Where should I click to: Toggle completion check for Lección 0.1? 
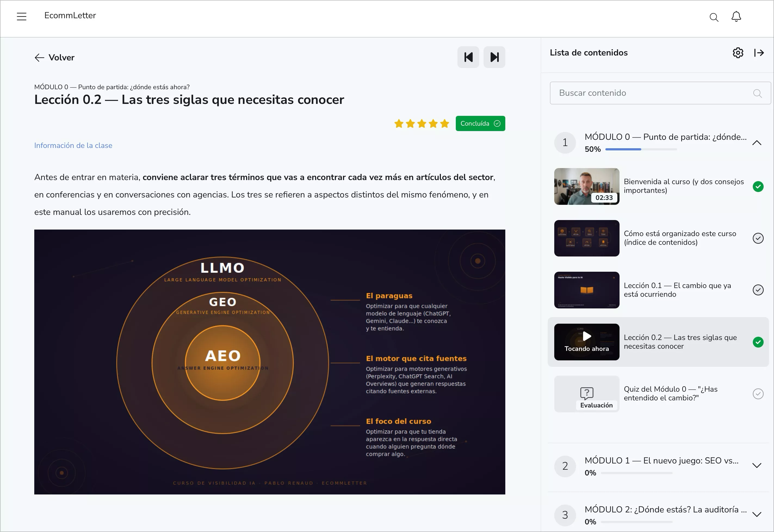point(758,290)
